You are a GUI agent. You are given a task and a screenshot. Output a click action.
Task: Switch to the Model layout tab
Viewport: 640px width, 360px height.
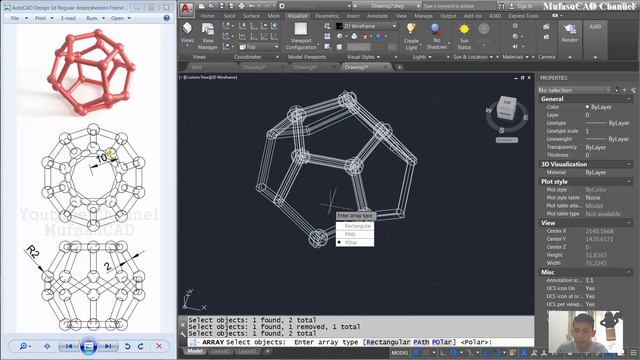pyautogui.click(x=195, y=351)
